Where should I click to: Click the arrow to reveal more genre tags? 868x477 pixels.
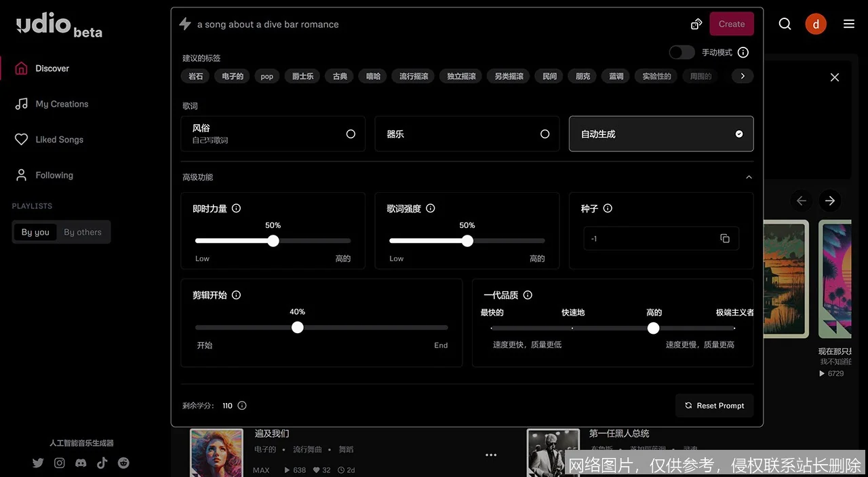[742, 76]
